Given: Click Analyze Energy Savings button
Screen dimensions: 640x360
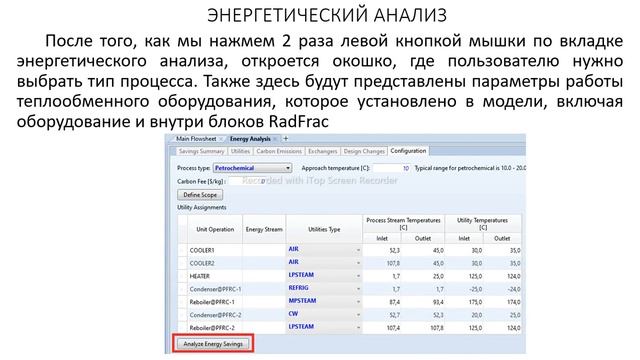Looking at the screenshot, I should [x=213, y=344].
